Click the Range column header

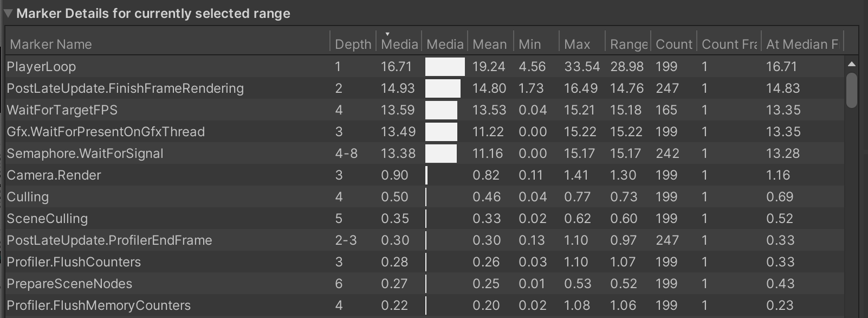coord(629,44)
